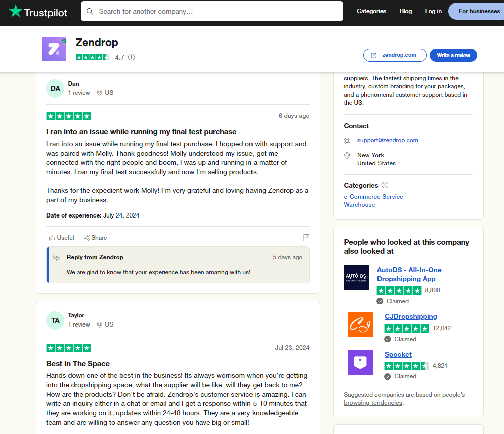Click the Claimed checkmark under Spocket
Screen dimensions: 504x434
(x=388, y=376)
